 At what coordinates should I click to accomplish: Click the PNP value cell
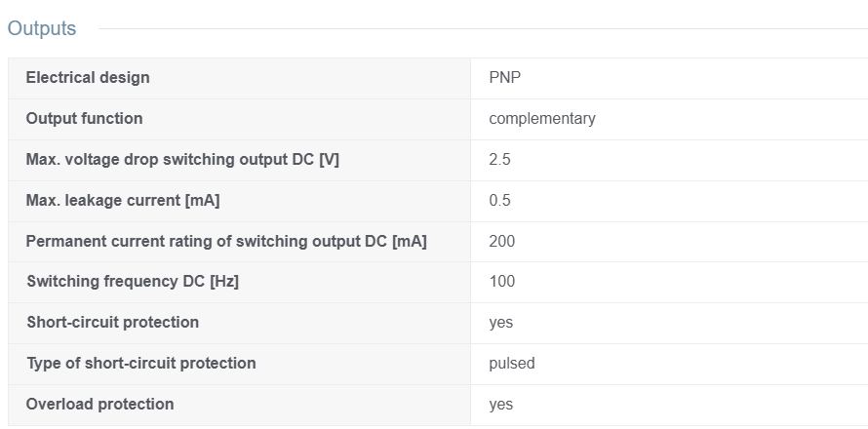point(669,78)
